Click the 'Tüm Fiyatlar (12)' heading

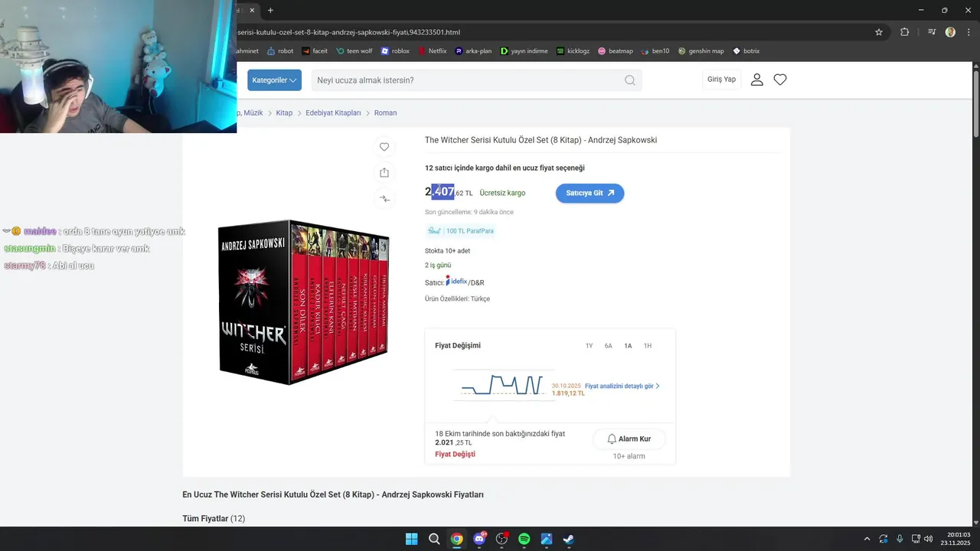(214, 519)
